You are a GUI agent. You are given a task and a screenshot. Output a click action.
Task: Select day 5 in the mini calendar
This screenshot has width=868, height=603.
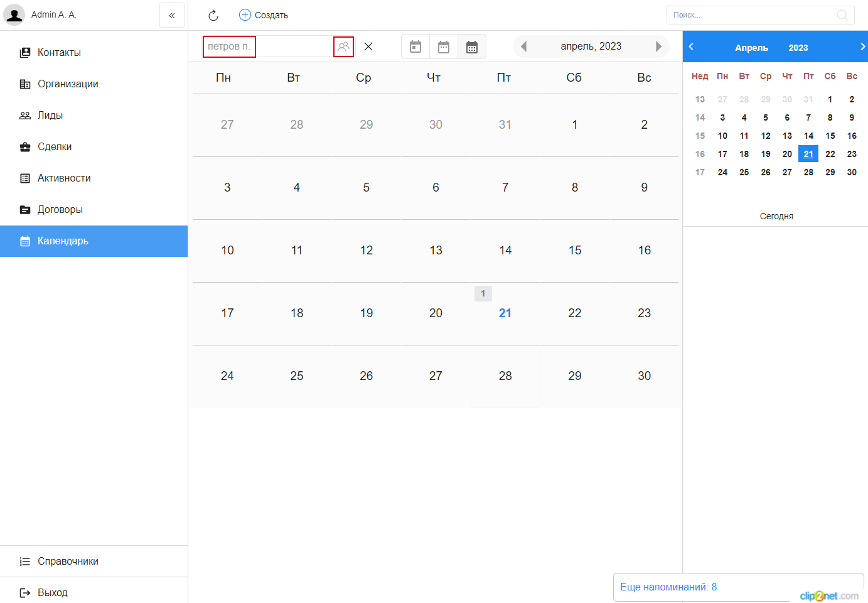coord(766,117)
